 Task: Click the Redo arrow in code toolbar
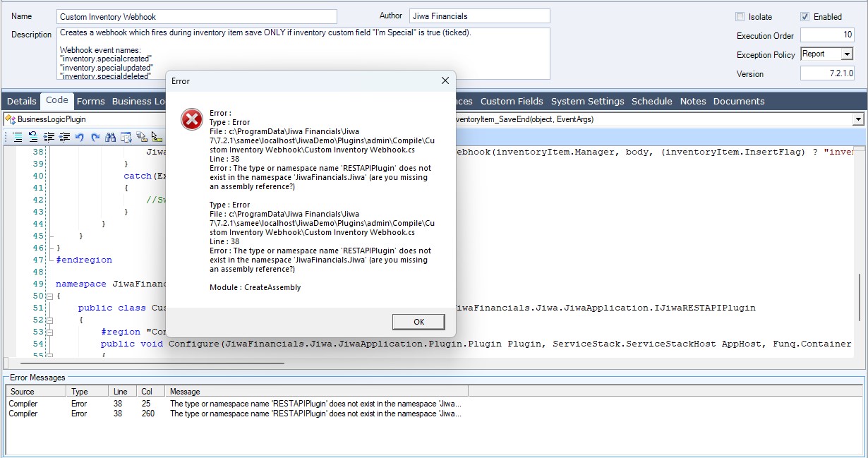(95, 137)
